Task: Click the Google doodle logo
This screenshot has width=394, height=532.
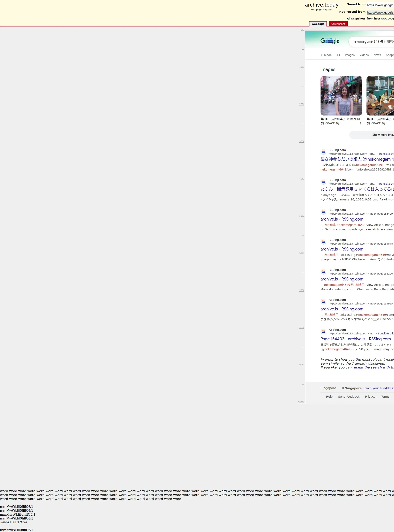Action: click(x=330, y=41)
